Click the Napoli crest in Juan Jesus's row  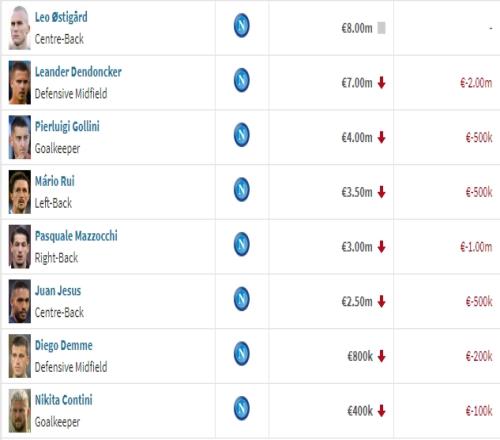coord(242,299)
